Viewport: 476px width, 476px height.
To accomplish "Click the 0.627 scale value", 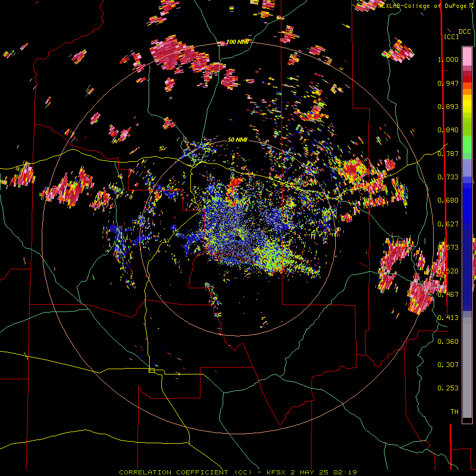I will click(x=448, y=224).
